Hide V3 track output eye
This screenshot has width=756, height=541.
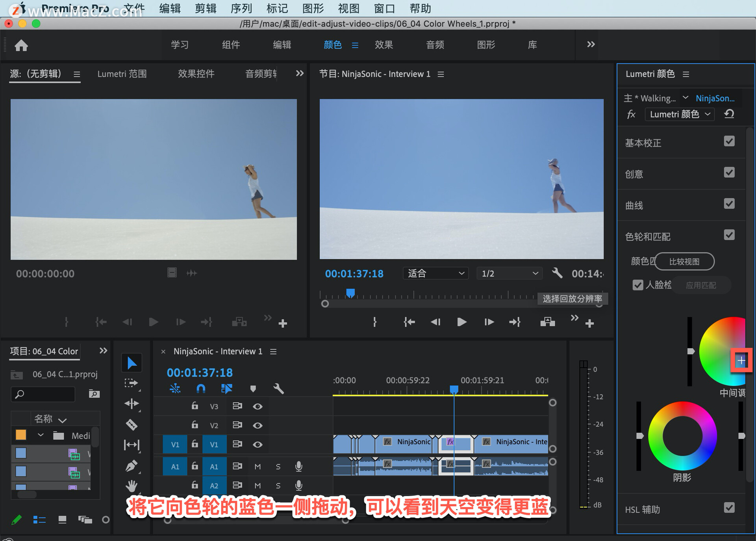[258, 406]
